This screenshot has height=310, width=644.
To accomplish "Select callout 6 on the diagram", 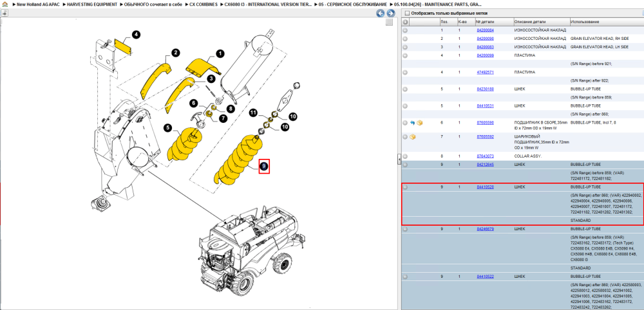I will click(x=194, y=104).
